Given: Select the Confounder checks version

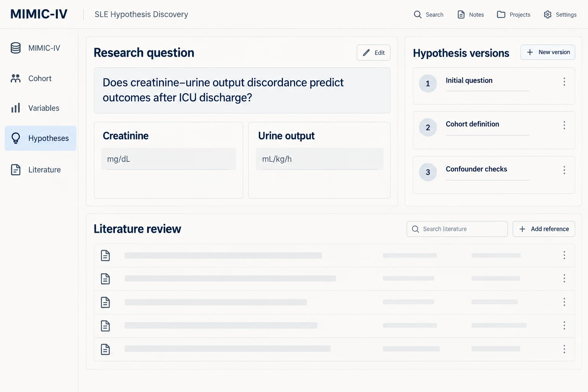Looking at the screenshot, I should (494, 175).
